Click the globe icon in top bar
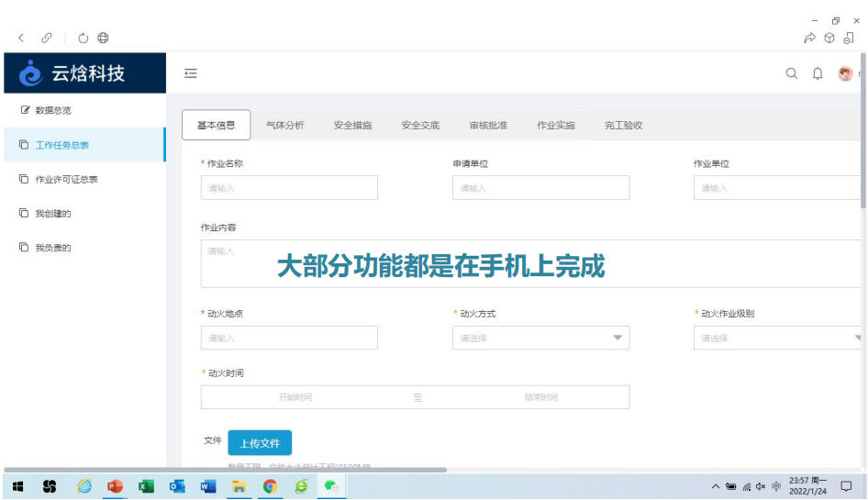The height and width of the screenshot is (500, 868). [103, 38]
